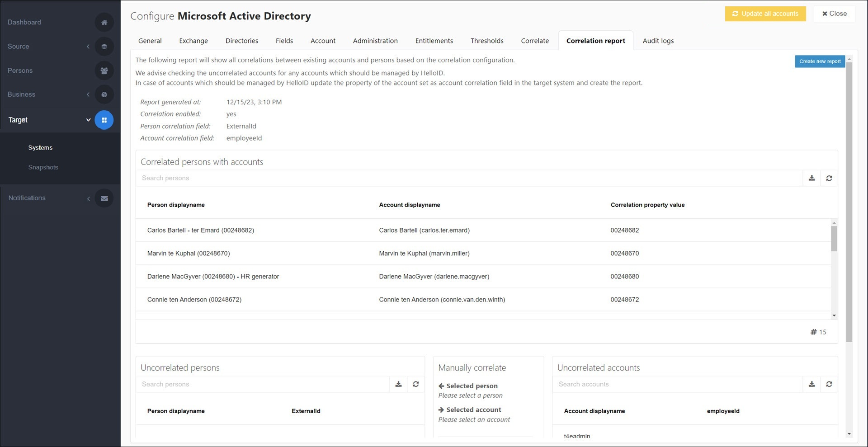Click the page scroll down arrow

pos(849,434)
